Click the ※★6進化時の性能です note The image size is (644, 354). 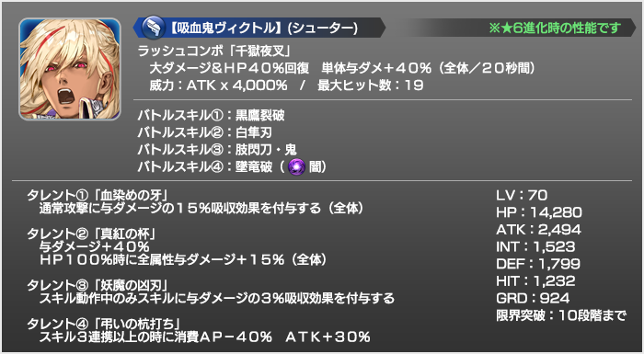(x=555, y=28)
